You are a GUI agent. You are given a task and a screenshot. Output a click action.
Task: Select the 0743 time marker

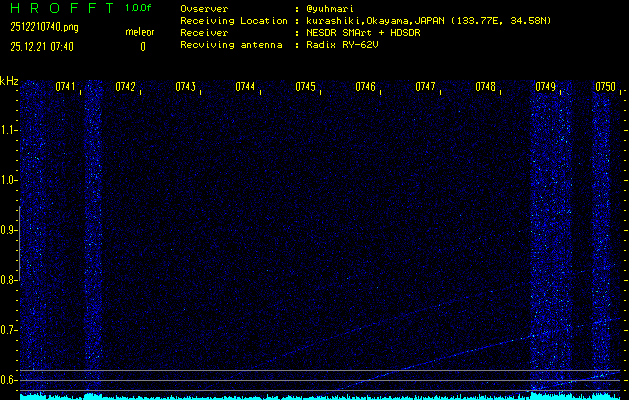185,87
